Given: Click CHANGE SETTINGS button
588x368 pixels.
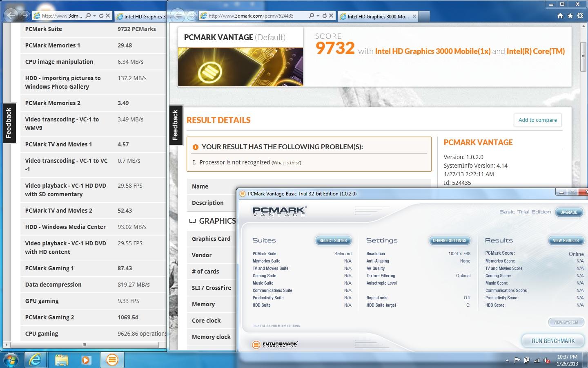Looking at the screenshot, I should point(450,240).
